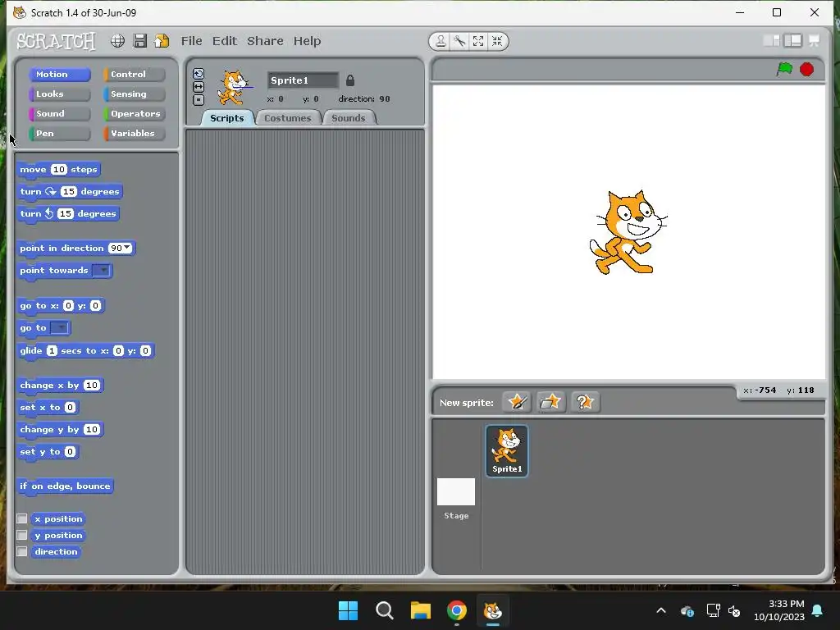
Task: Click the glide secs to x y block
Action: 85,351
